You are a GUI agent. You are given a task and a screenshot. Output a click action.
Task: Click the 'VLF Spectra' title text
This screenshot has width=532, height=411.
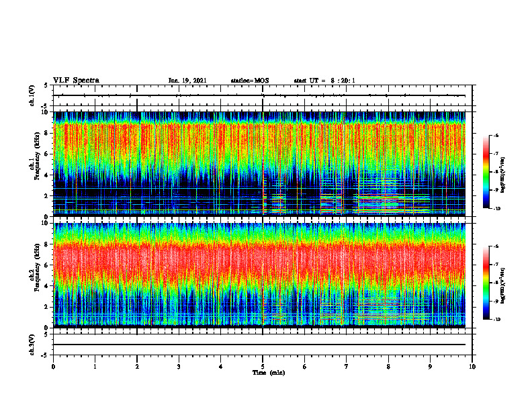[x=76, y=81]
